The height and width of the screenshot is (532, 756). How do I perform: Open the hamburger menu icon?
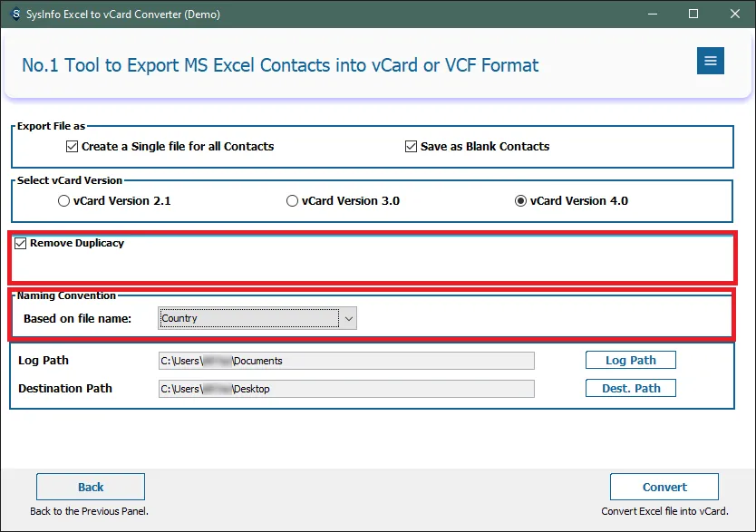710,61
